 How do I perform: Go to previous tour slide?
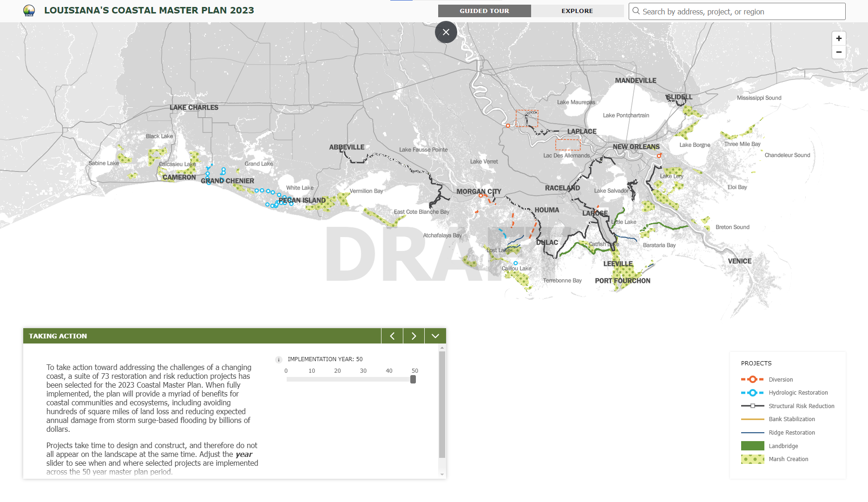click(392, 336)
